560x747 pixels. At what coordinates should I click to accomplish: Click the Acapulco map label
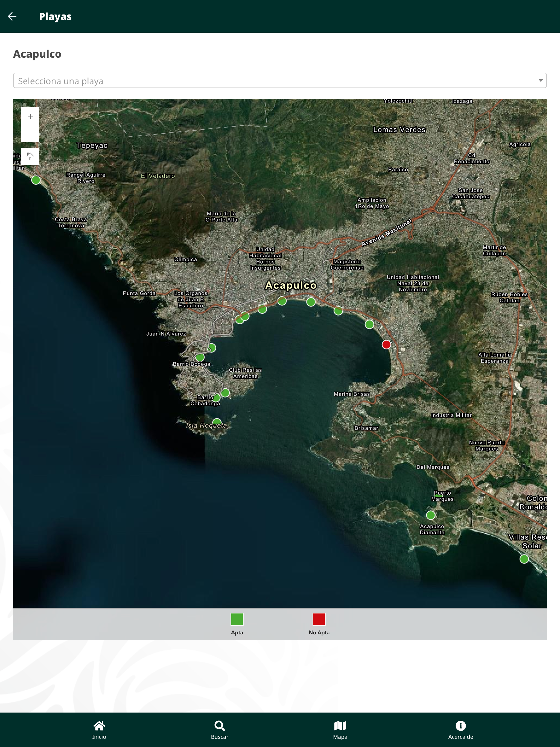click(291, 285)
